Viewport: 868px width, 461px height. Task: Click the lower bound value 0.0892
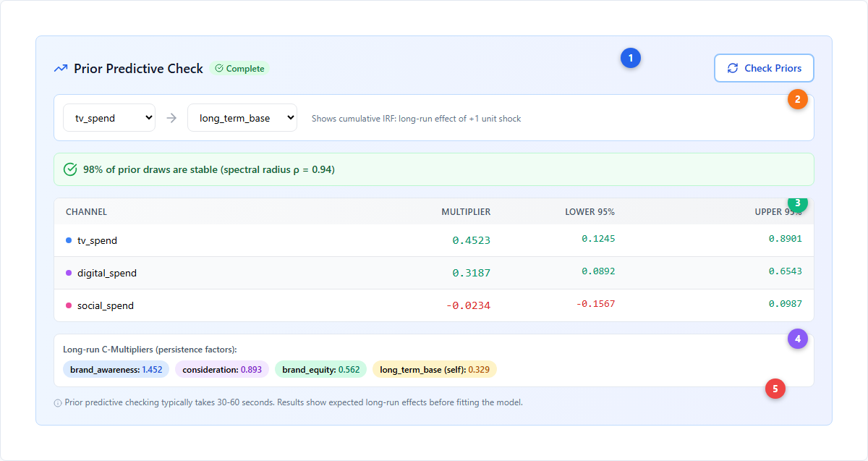coord(598,271)
